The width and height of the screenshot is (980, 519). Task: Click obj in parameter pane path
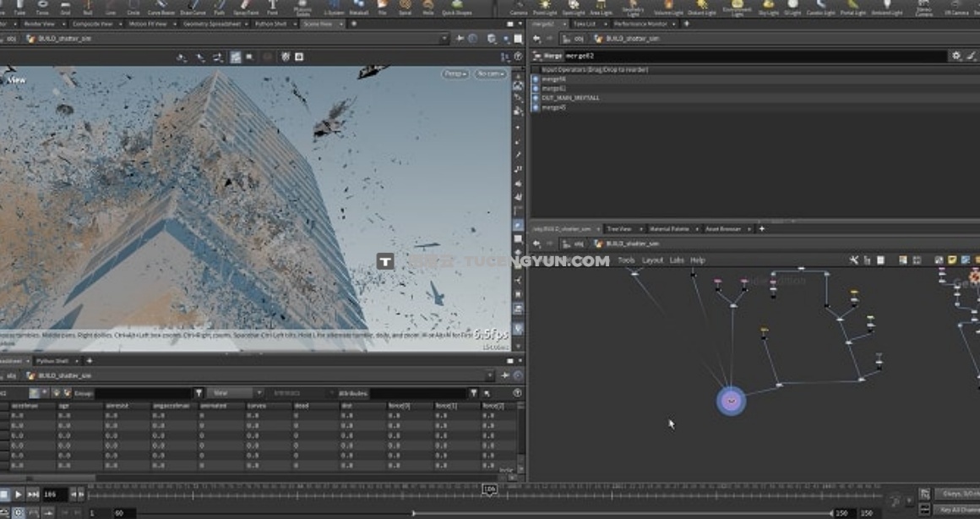579,39
